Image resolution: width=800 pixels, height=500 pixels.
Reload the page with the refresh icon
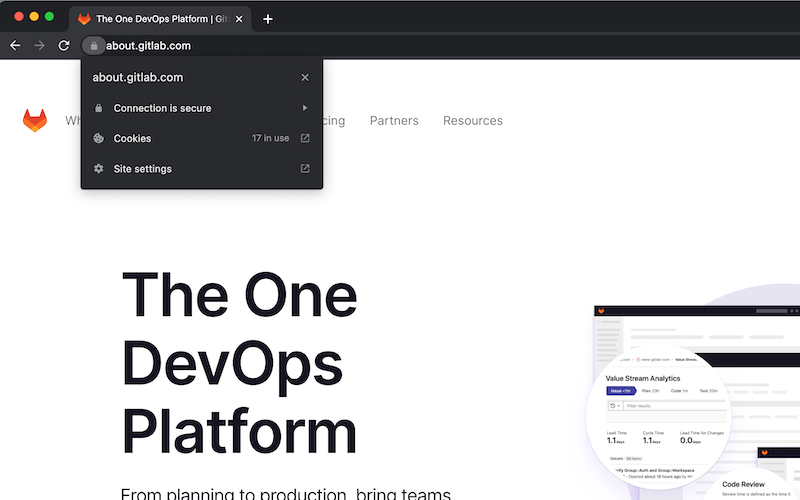[x=64, y=45]
